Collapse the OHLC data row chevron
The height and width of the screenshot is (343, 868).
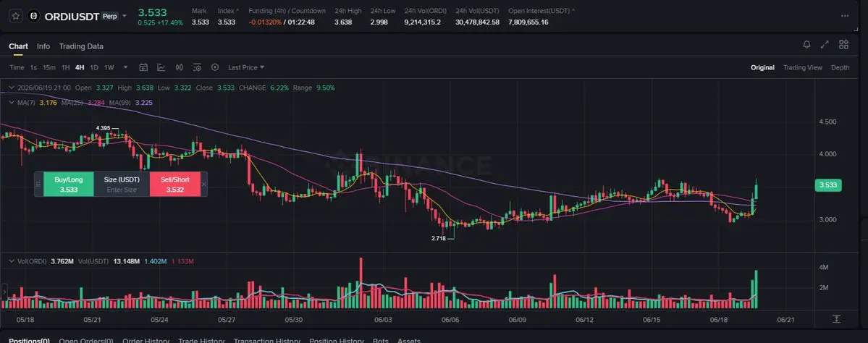[12, 88]
